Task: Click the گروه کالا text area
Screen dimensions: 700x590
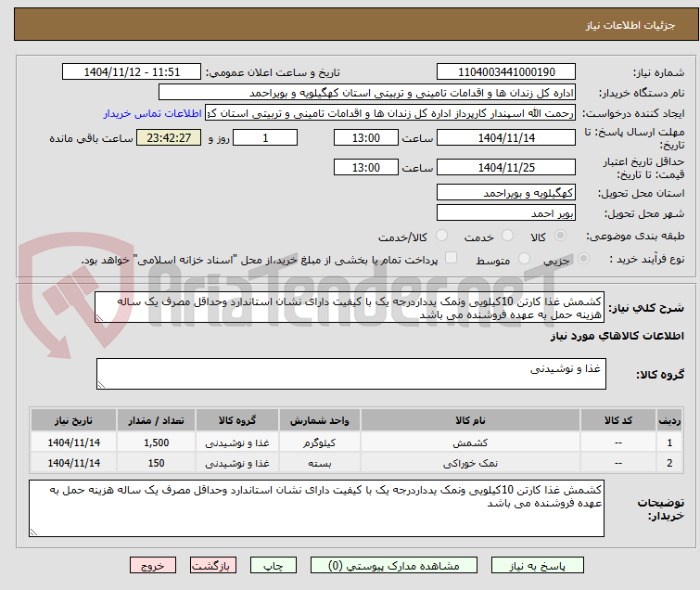Action: pyautogui.click(x=351, y=374)
